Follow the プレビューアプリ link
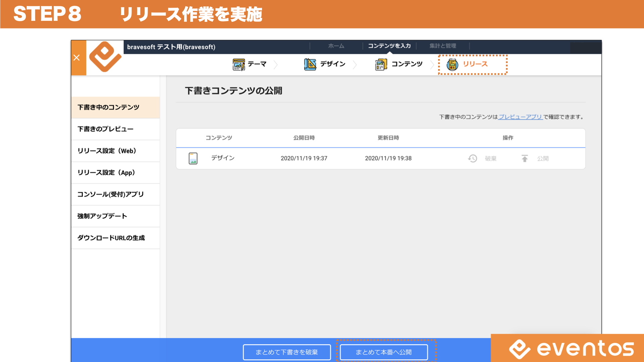This screenshot has height=362, width=644. pos(520,117)
